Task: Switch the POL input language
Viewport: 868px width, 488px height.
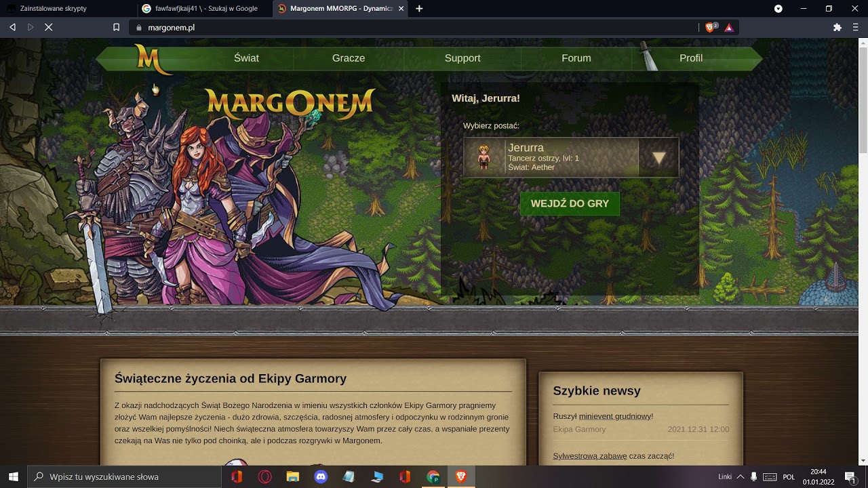Action: (x=789, y=476)
